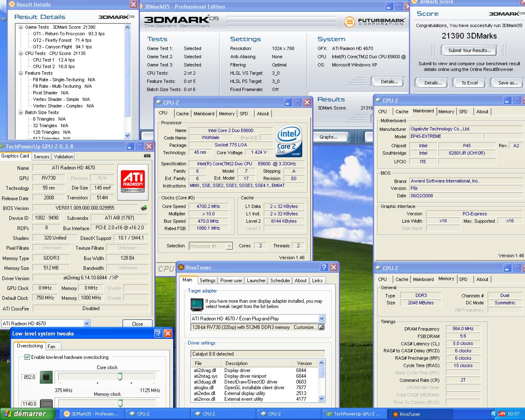The width and height of the screenshot is (525, 420).
Task: Click the RivaTuner monitor adapter icon
Action: click(197, 304)
